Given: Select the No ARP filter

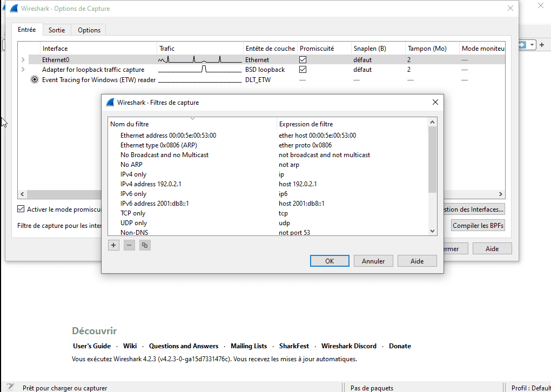Looking at the screenshot, I should coord(131,164).
